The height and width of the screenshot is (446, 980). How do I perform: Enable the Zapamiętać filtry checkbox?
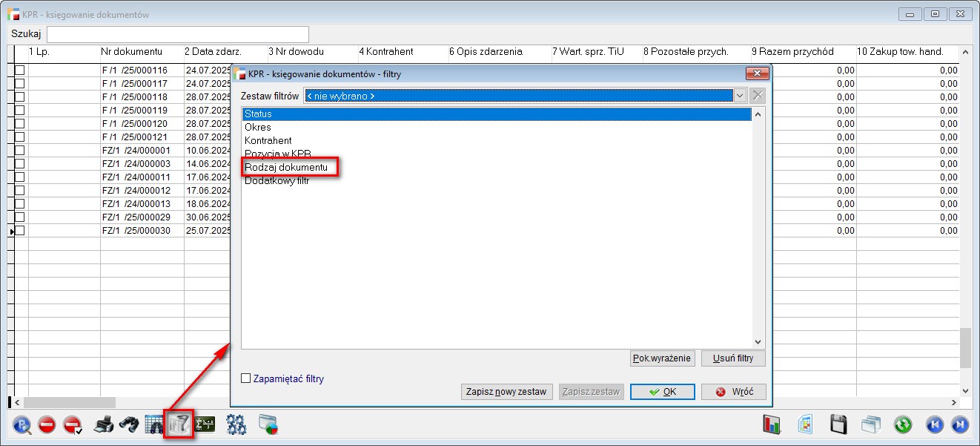[246, 378]
